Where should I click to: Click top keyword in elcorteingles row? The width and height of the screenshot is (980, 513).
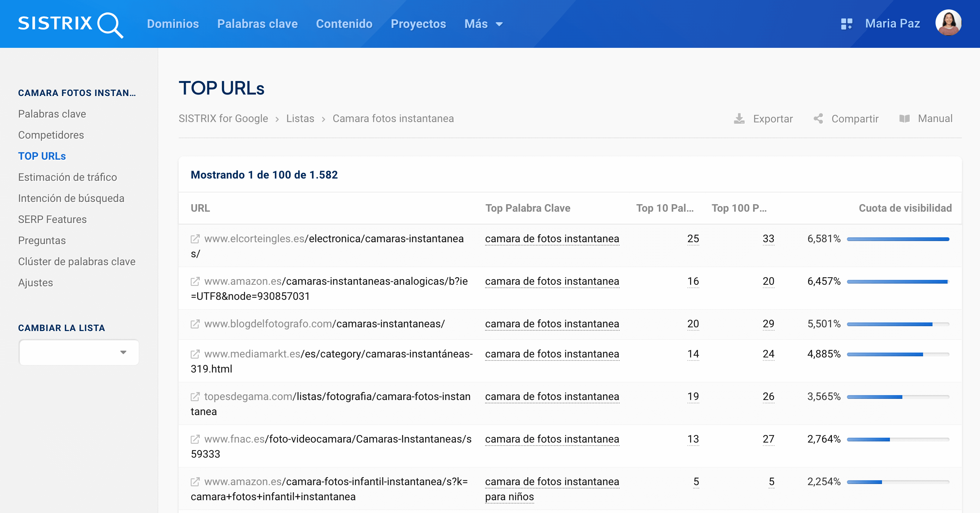click(x=552, y=239)
